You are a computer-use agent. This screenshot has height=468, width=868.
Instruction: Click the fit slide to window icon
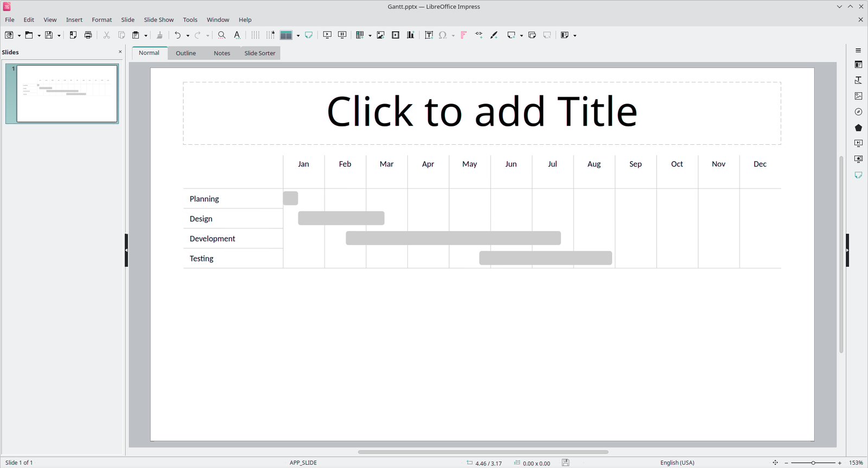pos(775,463)
